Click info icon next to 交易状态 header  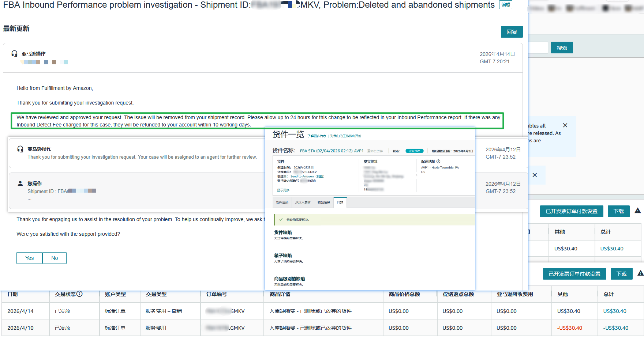tap(79, 294)
